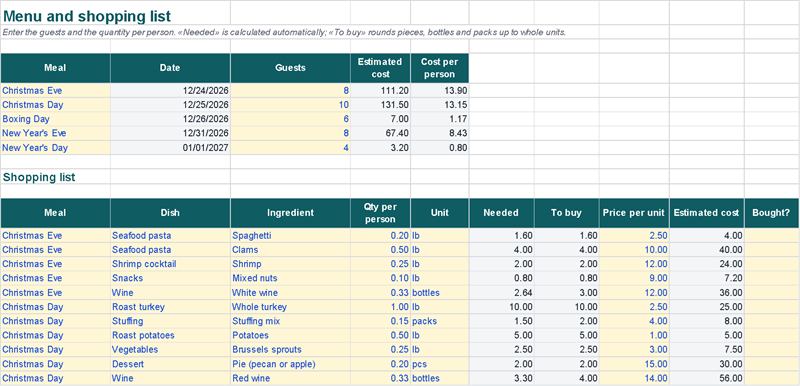The image size is (800, 386).
Task: Click the Whole turkey ingredient cell
Action: click(x=290, y=307)
